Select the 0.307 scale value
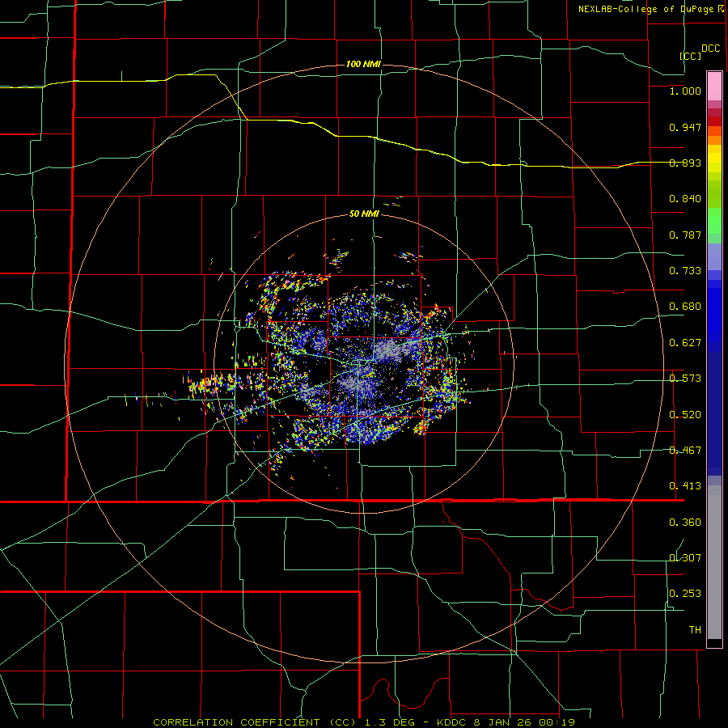The width and height of the screenshot is (728, 728). coord(685,558)
